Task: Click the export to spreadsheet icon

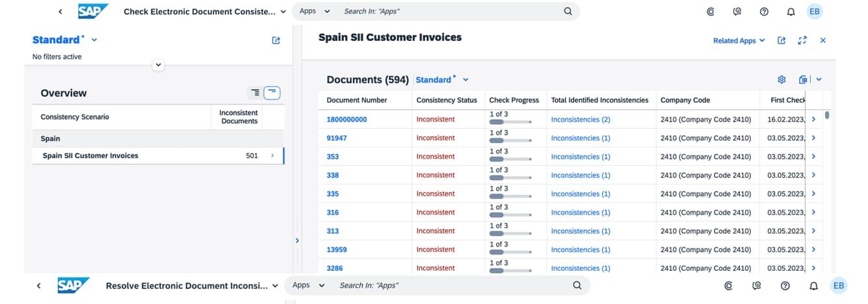Action: [804, 79]
